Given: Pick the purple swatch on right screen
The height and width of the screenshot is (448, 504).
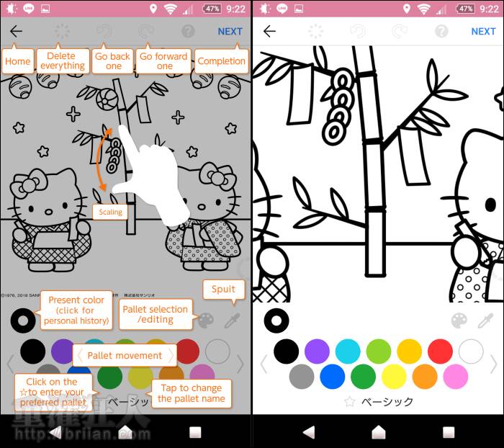Looking at the screenshot, I should (x=317, y=351).
